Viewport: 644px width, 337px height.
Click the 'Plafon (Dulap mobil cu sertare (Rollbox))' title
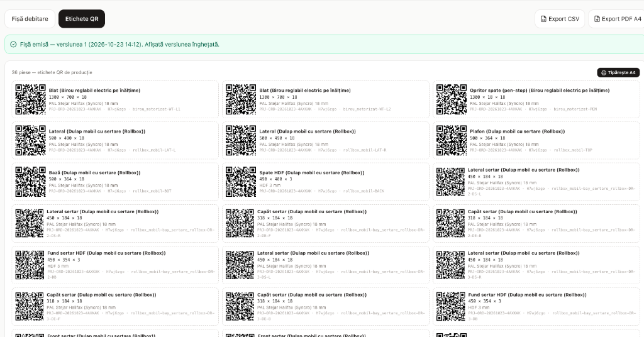click(x=517, y=131)
